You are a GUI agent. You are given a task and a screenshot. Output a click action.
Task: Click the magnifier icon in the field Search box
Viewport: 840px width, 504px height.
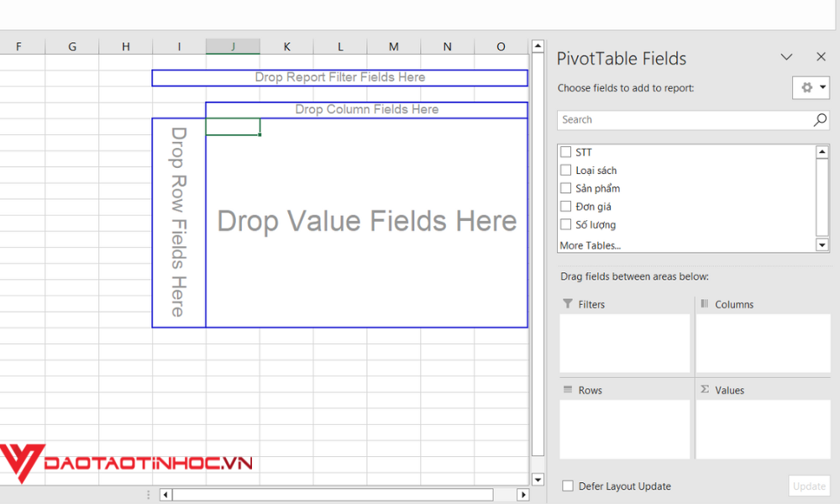pos(818,120)
